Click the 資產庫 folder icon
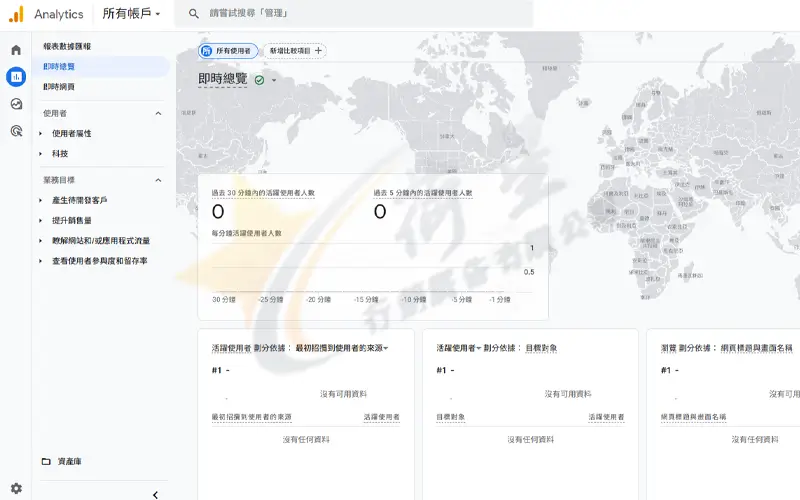This screenshot has height=500, width=800. pos(46,461)
